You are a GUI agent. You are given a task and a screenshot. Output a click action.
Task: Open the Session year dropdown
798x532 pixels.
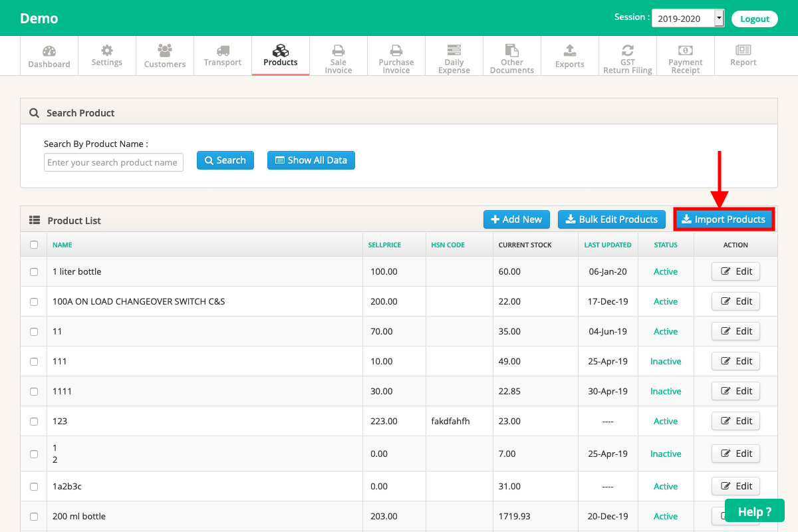click(x=688, y=19)
